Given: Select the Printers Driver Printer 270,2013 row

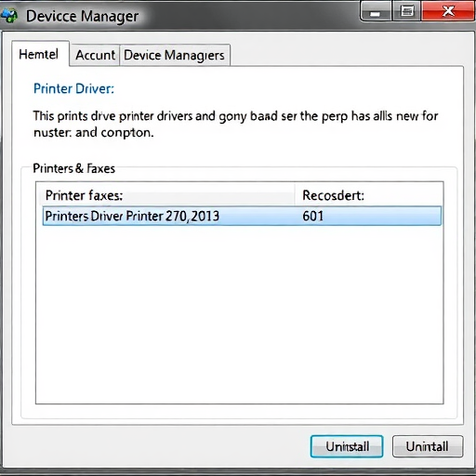Looking at the screenshot, I should 242,216.
